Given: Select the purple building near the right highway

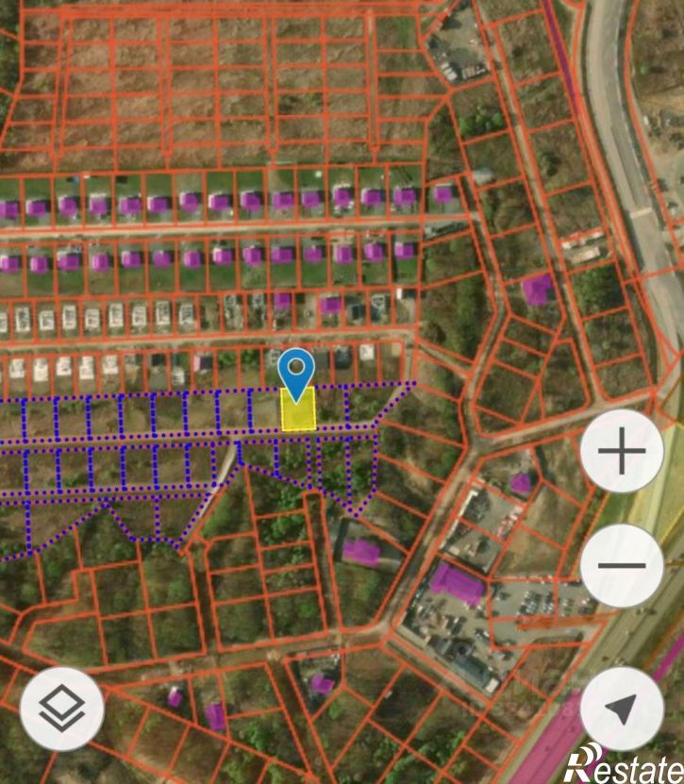Looking at the screenshot, I should point(537,289).
